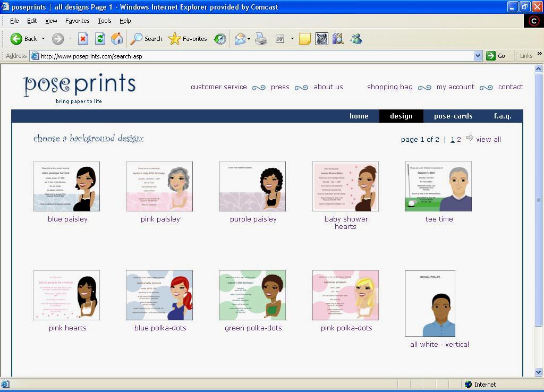The width and height of the screenshot is (544, 392).
Task: Click the Refresh page icon
Action: coord(100,39)
